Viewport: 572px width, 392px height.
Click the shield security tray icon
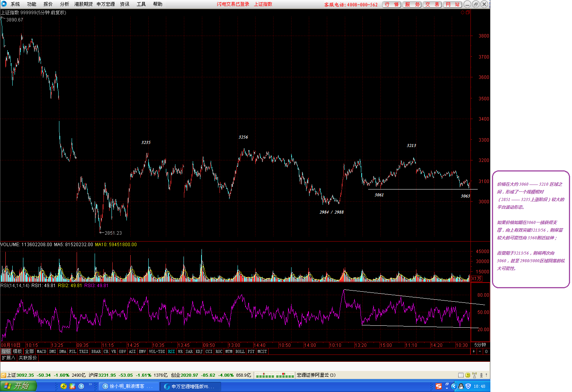pyautogui.click(x=468, y=386)
